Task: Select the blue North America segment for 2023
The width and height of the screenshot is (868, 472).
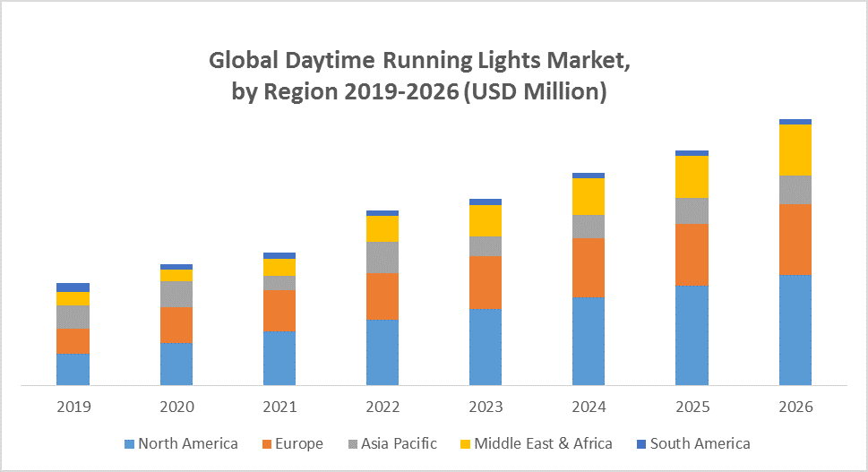Action: (x=486, y=347)
